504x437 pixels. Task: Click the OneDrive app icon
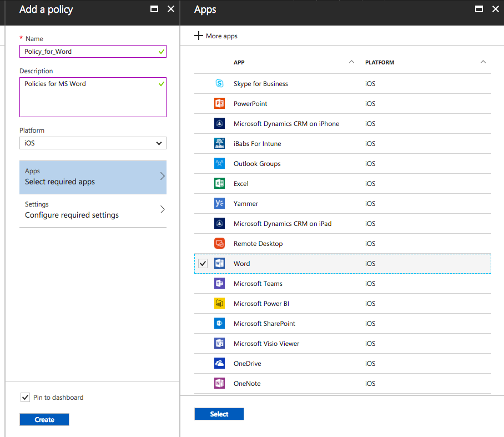219,364
